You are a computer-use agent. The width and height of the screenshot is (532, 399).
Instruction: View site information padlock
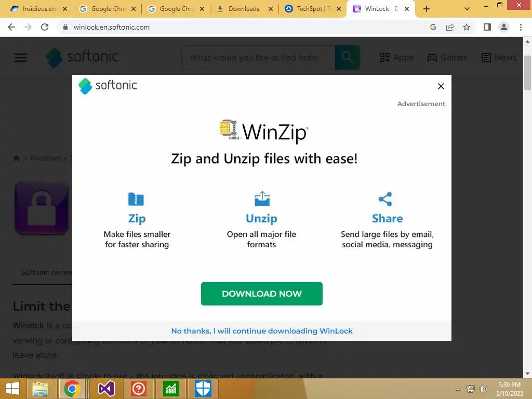tap(65, 27)
